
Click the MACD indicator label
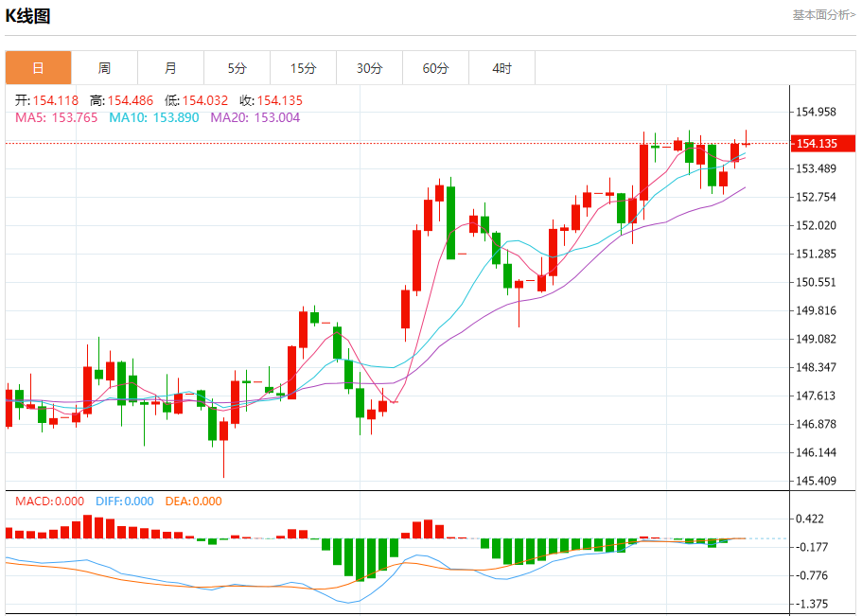click(49, 502)
